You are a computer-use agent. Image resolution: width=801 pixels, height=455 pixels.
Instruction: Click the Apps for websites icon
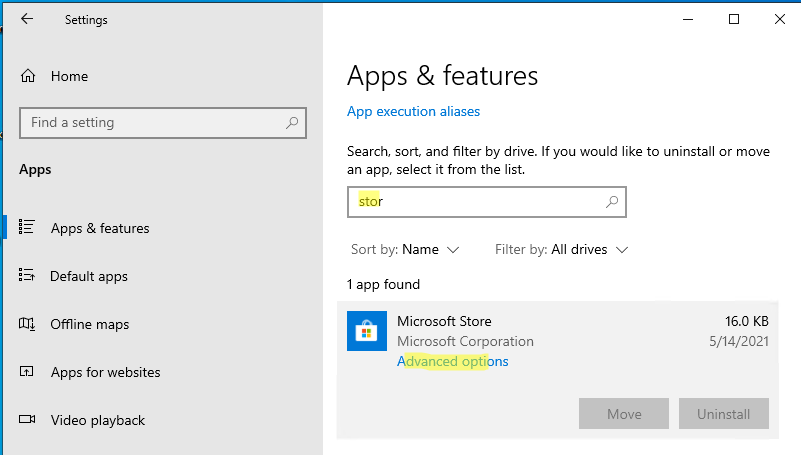27,371
